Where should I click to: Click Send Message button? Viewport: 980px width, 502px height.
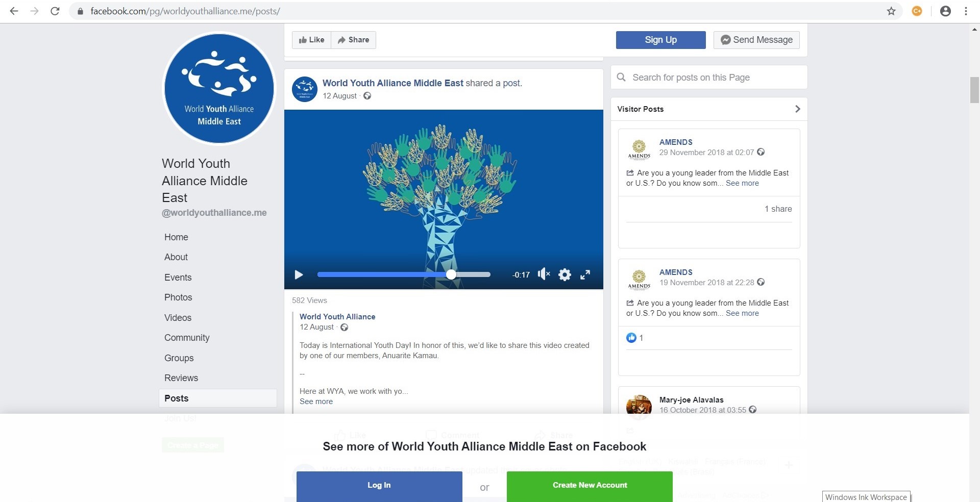coord(756,40)
